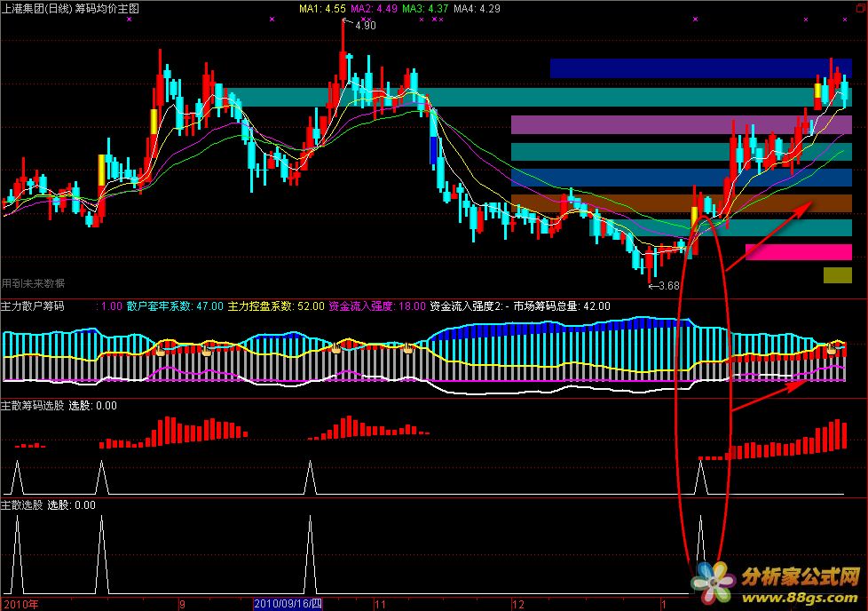Viewport: 868px width, 611px height.
Task: Click the purple info marker left of MA1 label
Action: (272, 19)
